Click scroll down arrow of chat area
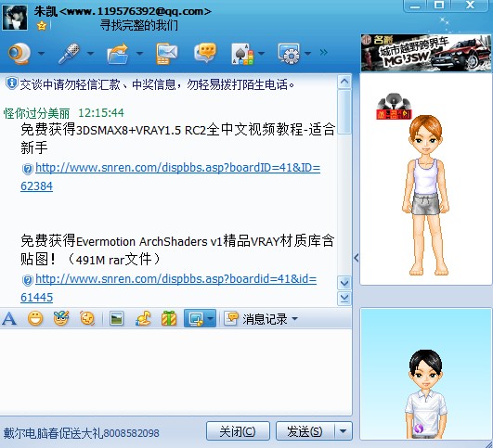Viewport: 493px width, 448px height. (344, 283)
